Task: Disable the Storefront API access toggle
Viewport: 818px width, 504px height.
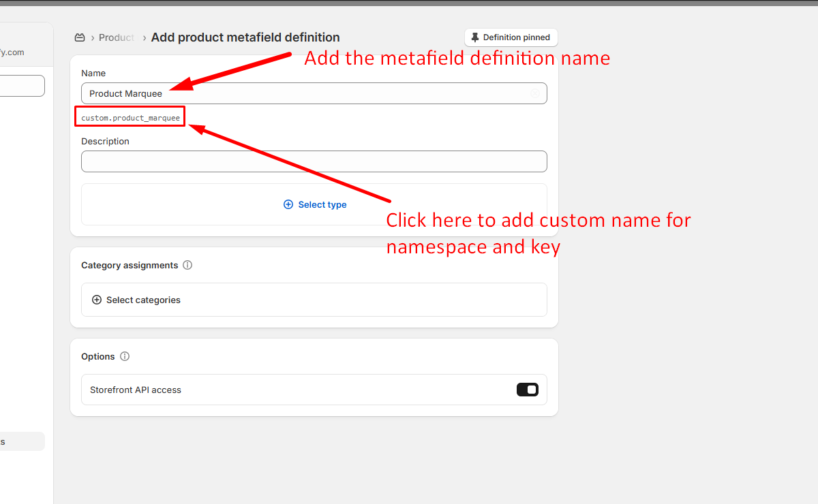Action: [527, 390]
